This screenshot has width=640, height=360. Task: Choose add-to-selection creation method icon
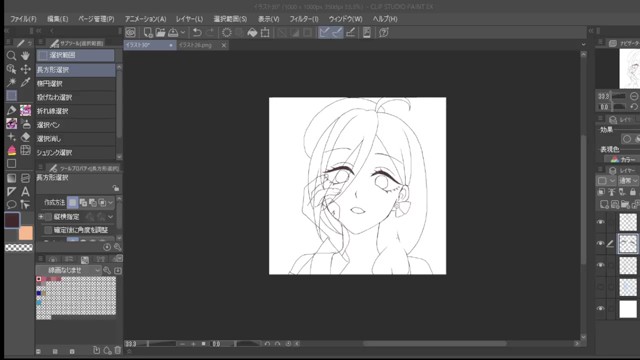coord(83,202)
